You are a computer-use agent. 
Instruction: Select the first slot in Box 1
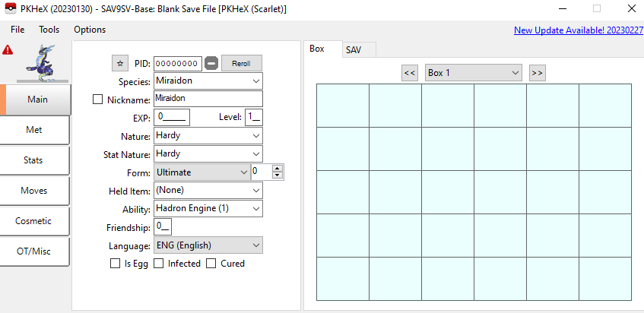[343, 106]
